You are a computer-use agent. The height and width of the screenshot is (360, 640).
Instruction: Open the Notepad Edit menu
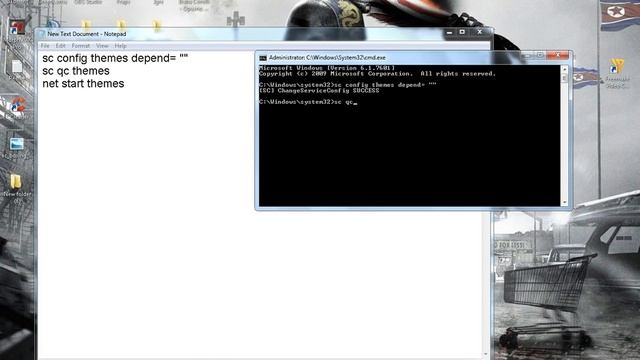[x=60, y=46]
